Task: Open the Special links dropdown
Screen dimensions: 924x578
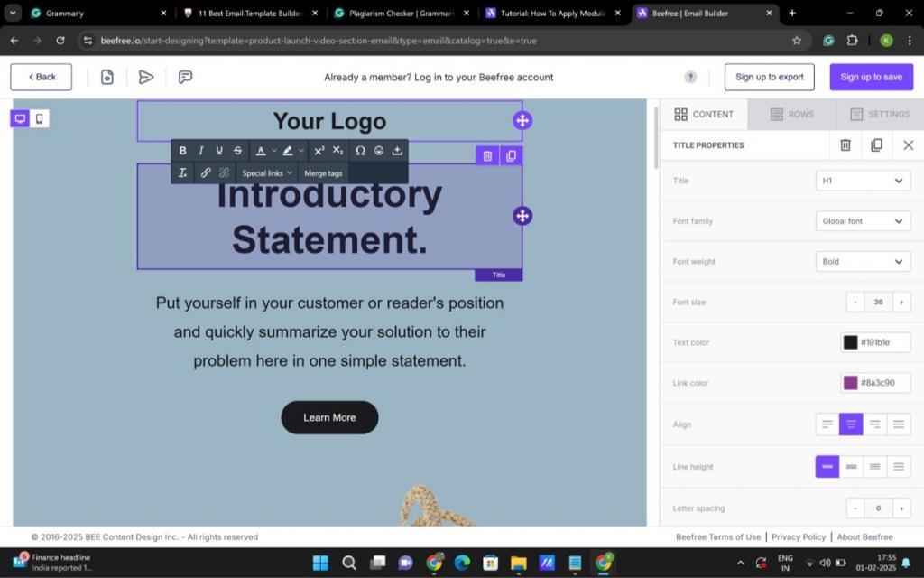Action: point(267,173)
